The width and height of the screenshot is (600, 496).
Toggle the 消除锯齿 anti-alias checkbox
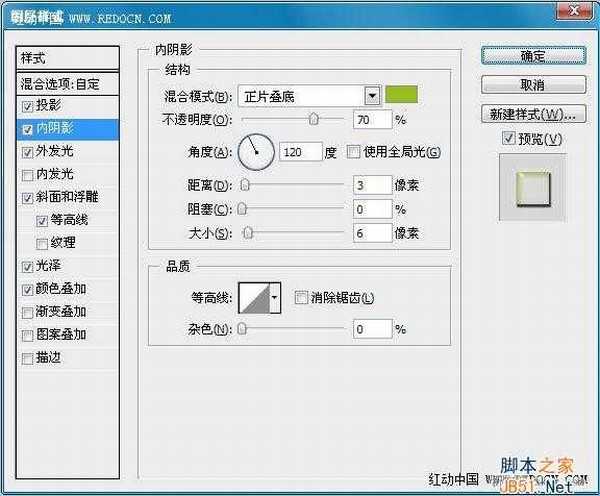302,298
